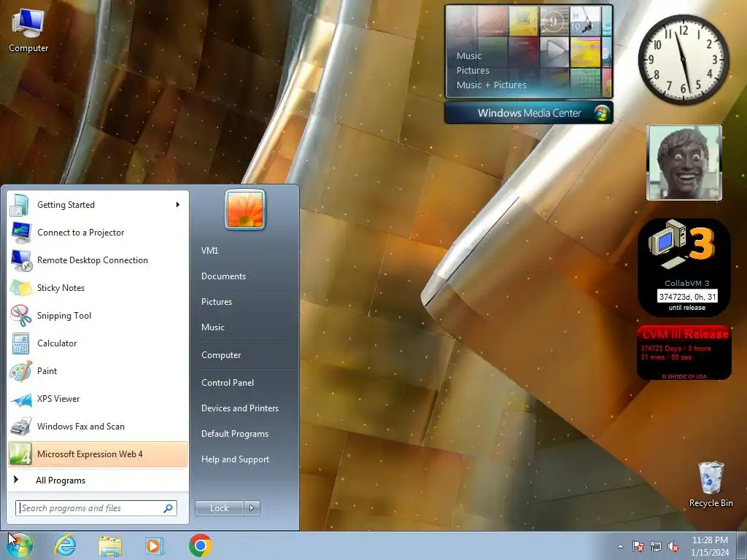Open the Recycle Bin desktop icon
This screenshot has width=747, height=560.
coord(711,485)
